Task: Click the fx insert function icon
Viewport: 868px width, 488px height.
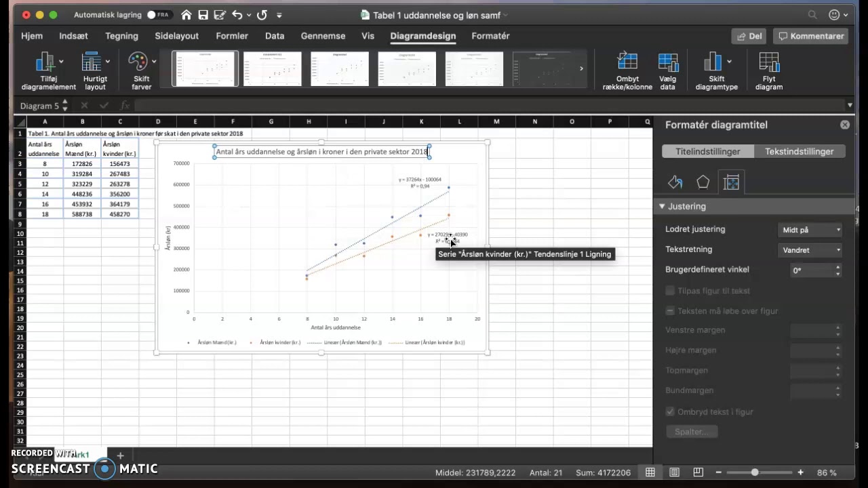Action: [125, 106]
